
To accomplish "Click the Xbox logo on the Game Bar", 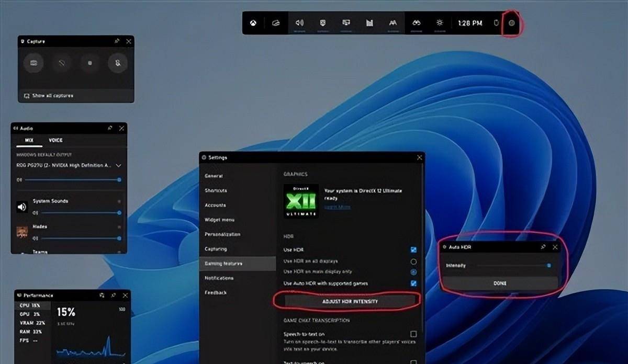I will pyautogui.click(x=253, y=23).
